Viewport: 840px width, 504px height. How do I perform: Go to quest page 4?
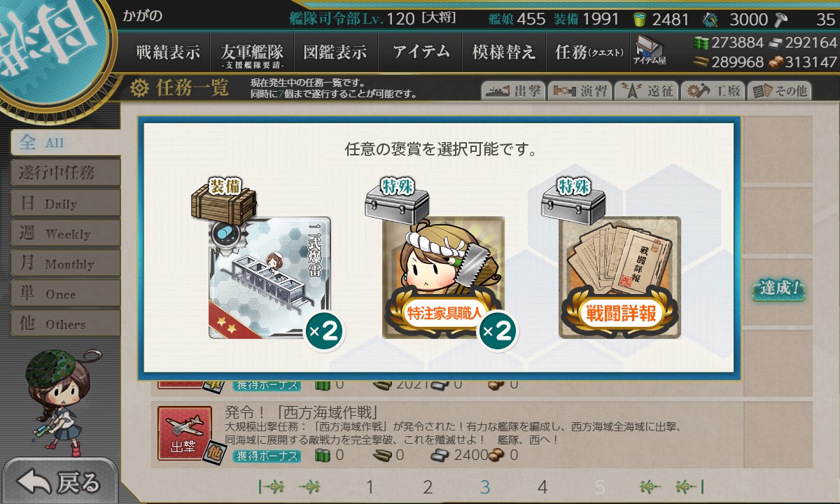pos(542,486)
